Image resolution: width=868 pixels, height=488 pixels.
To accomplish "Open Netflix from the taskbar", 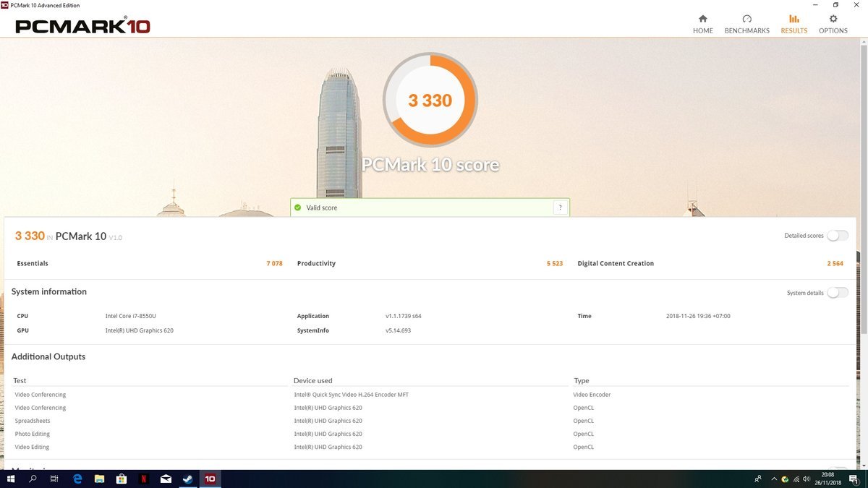I will click(x=143, y=479).
